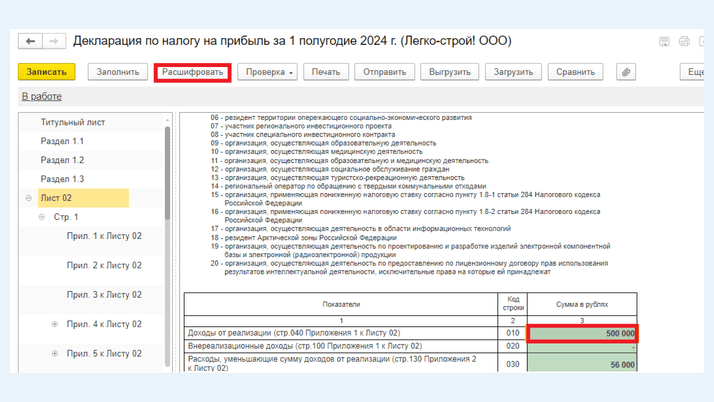
Task: Click the Доходы от реализации row label
Action: (x=294, y=333)
